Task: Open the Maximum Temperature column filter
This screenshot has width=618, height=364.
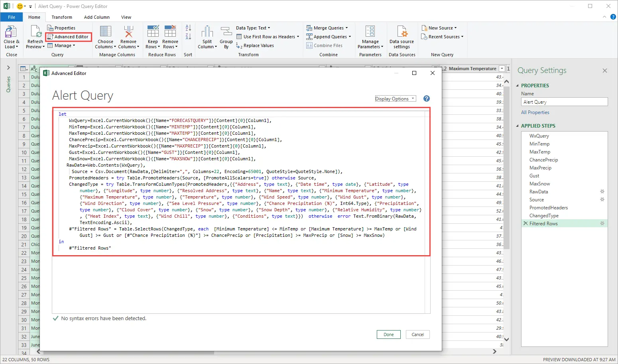Action: [502, 69]
